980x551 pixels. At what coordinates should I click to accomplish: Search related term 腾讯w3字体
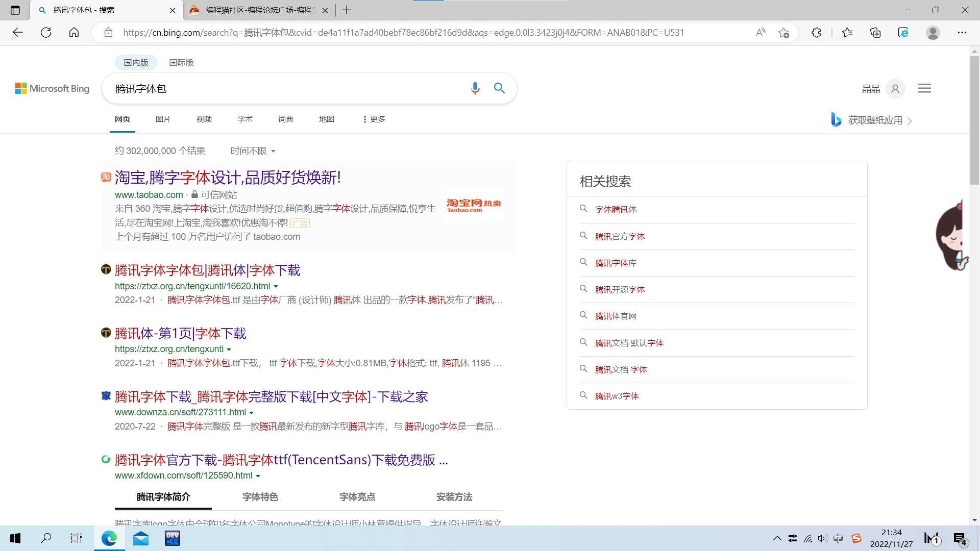617,396
